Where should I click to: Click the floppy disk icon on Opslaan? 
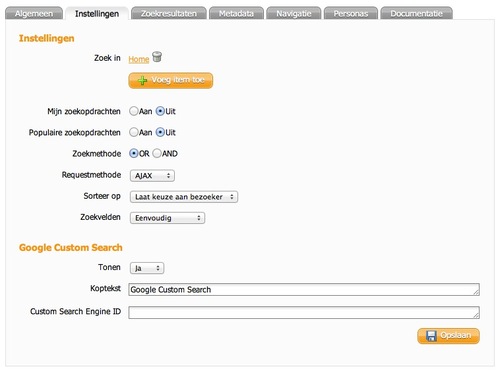431,336
